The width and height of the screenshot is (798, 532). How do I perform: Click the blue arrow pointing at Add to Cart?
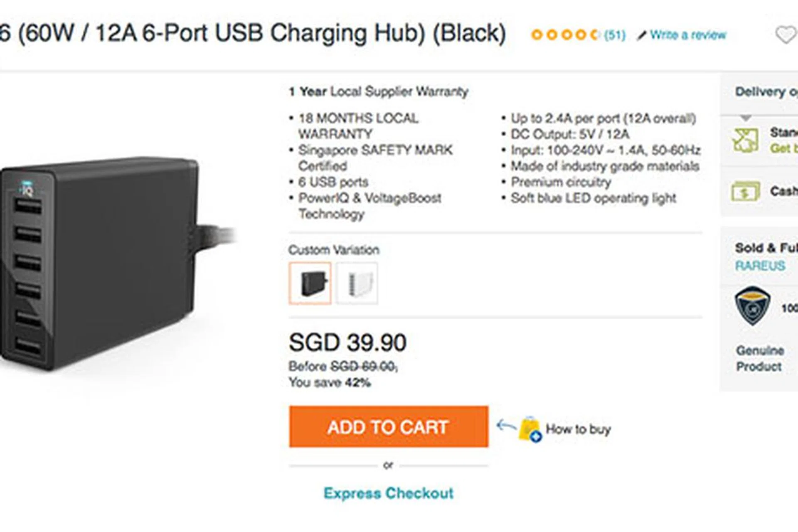[506, 425]
